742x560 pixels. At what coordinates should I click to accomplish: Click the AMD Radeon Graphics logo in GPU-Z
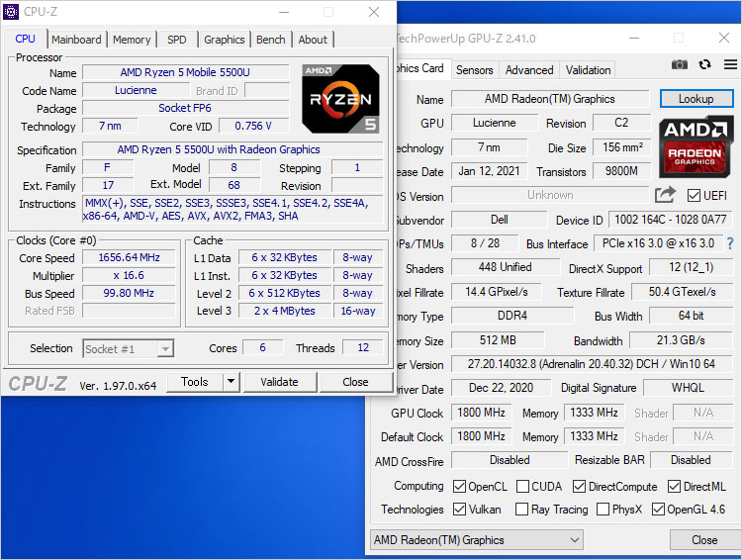click(x=695, y=147)
